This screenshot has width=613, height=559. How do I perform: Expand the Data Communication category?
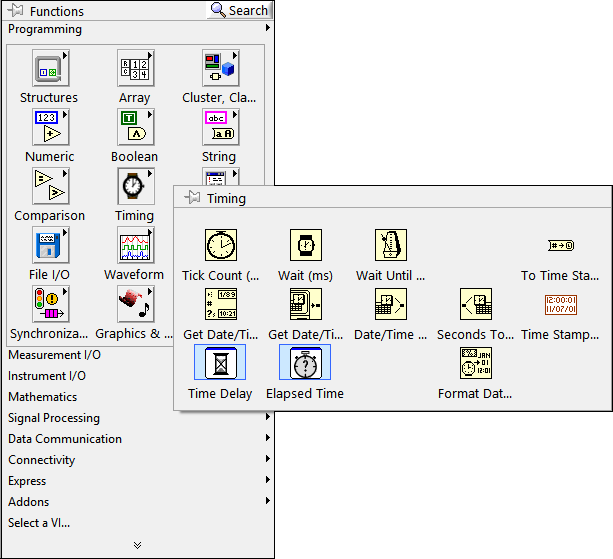pos(138,439)
